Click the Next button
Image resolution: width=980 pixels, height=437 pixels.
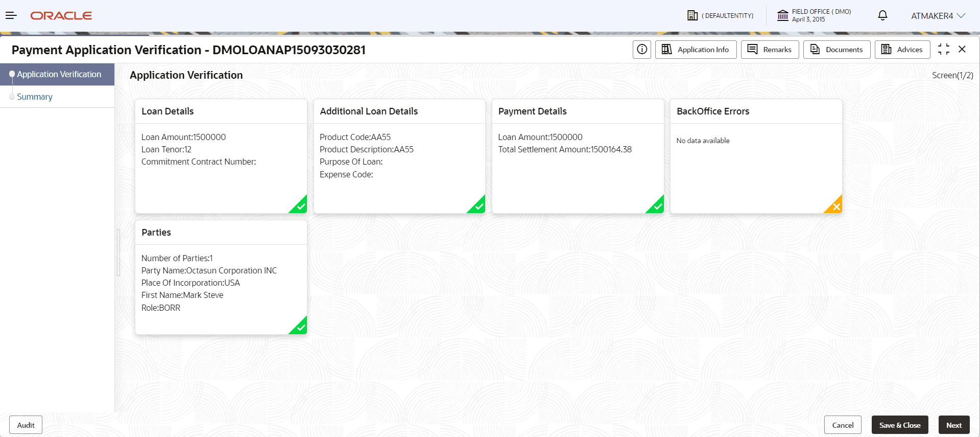coord(954,425)
